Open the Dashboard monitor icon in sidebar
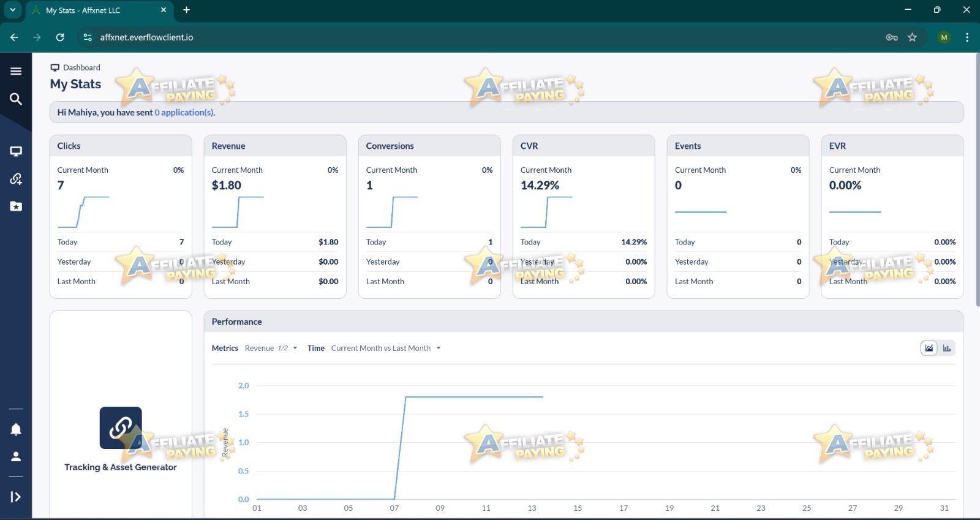980x520 pixels. point(16,151)
